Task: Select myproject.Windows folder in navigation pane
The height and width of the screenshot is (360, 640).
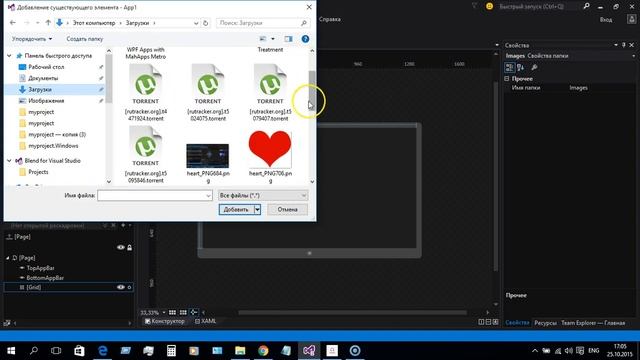Action: coord(53,146)
